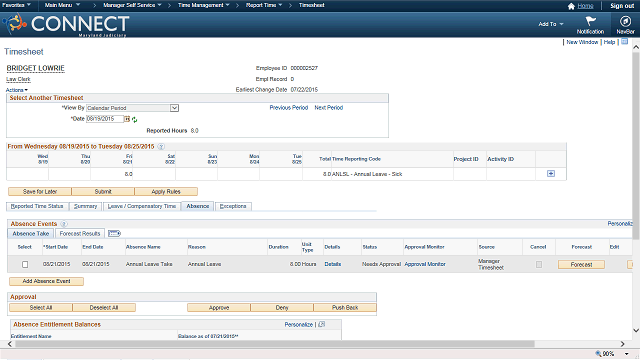This screenshot has height=360, width=640.
Task: Click the Approve button
Action: [x=219, y=308]
